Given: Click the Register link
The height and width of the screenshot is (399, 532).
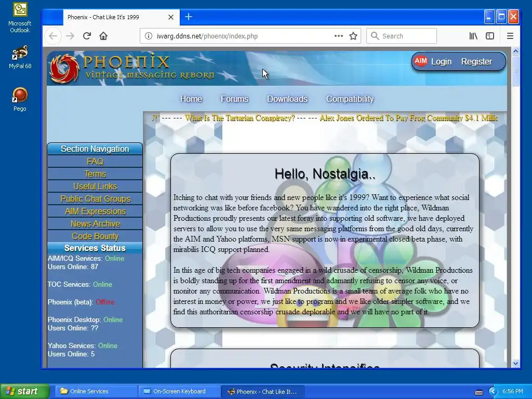Looking at the screenshot, I should (x=476, y=61).
